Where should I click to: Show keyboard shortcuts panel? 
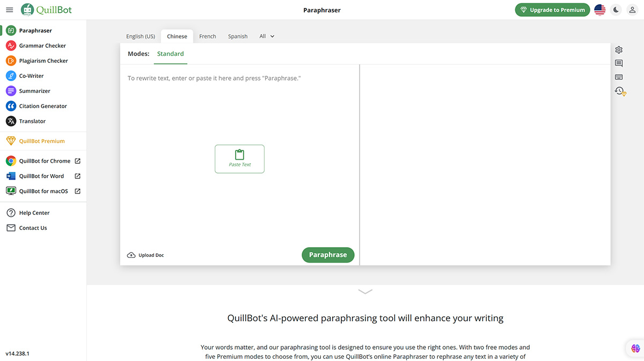click(619, 77)
